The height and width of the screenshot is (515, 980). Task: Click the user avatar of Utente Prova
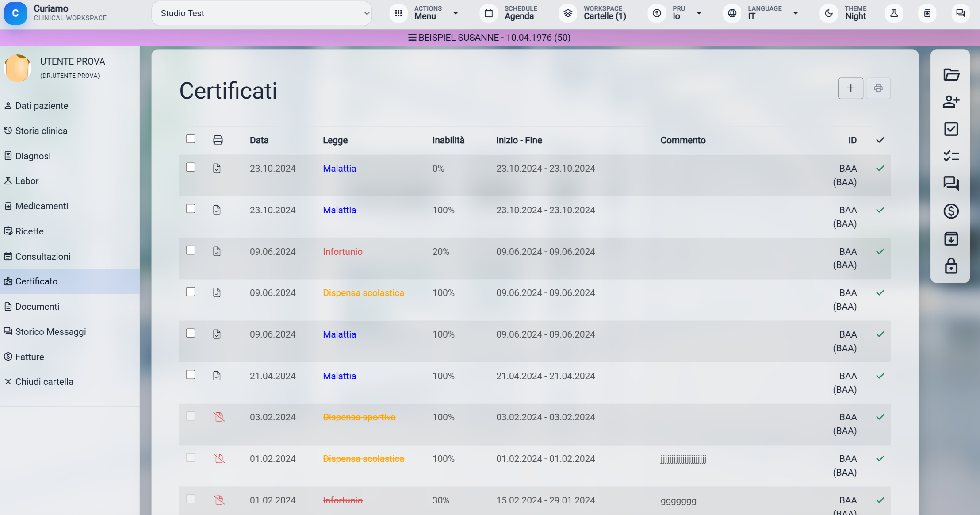18,68
